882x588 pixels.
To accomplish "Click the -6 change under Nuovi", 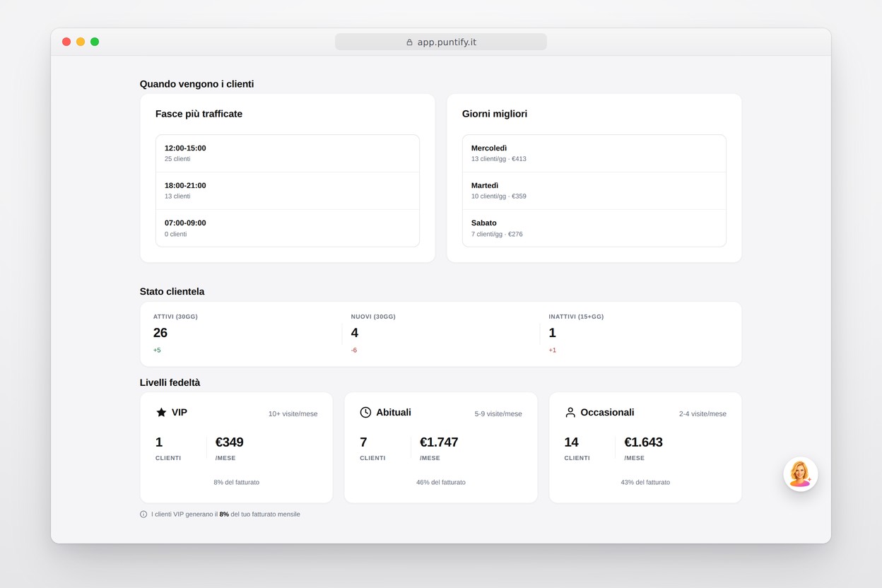I will pyautogui.click(x=354, y=350).
